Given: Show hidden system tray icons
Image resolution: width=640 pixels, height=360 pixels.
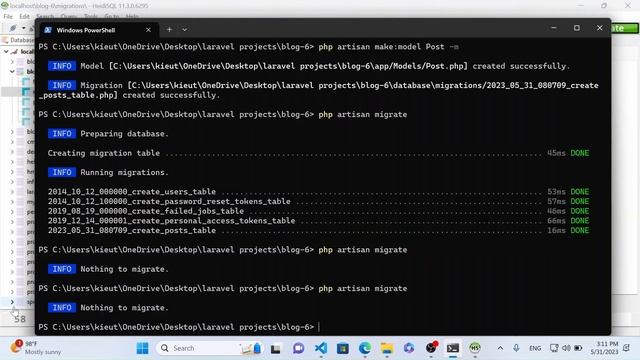Looking at the screenshot, I should (500, 348).
